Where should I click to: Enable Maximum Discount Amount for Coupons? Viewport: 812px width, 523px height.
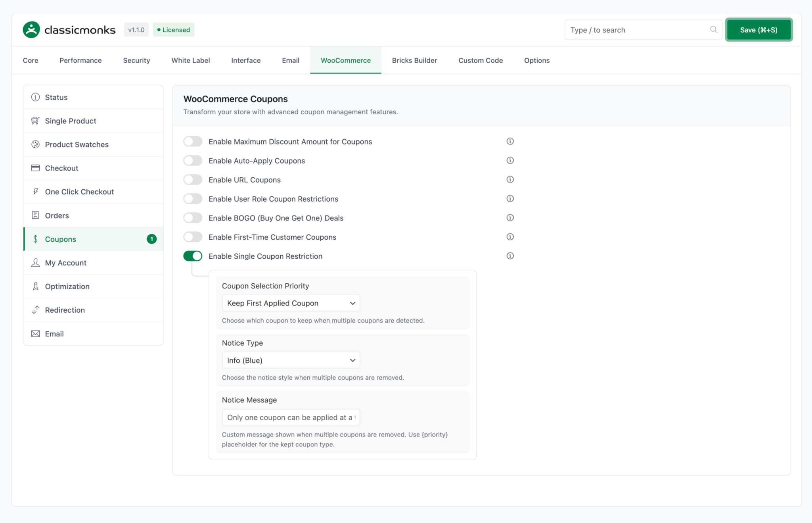coord(193,142)
